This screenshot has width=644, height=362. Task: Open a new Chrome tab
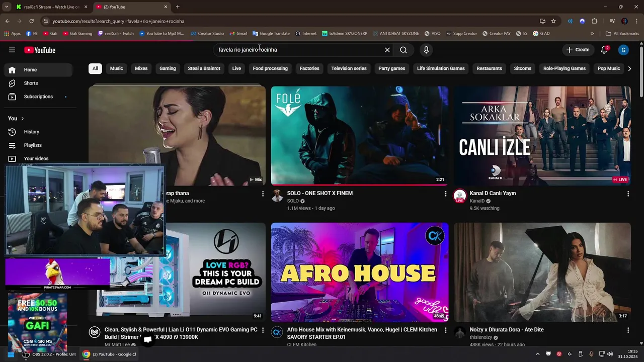[178, 7]
